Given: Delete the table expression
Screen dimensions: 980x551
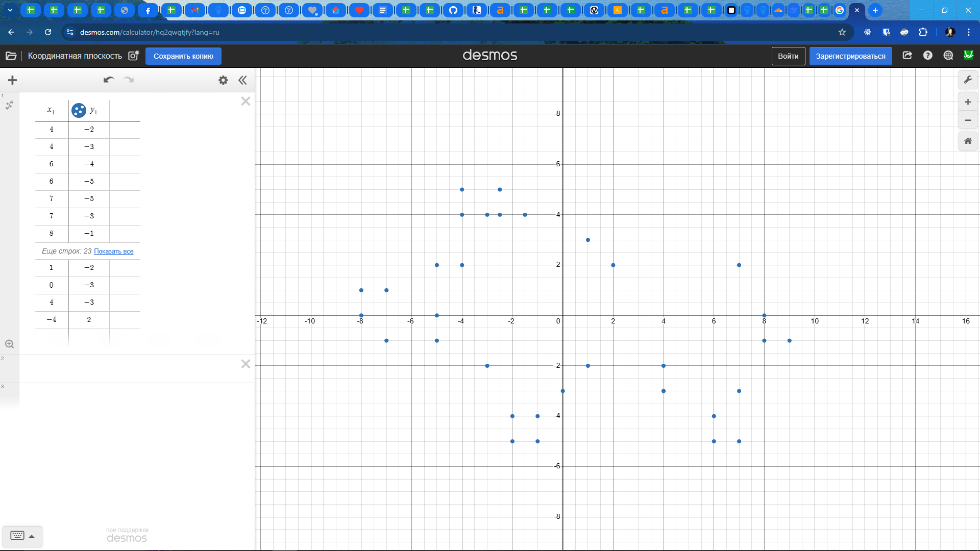Looking at the screenshot, I should tap(246, 101).
